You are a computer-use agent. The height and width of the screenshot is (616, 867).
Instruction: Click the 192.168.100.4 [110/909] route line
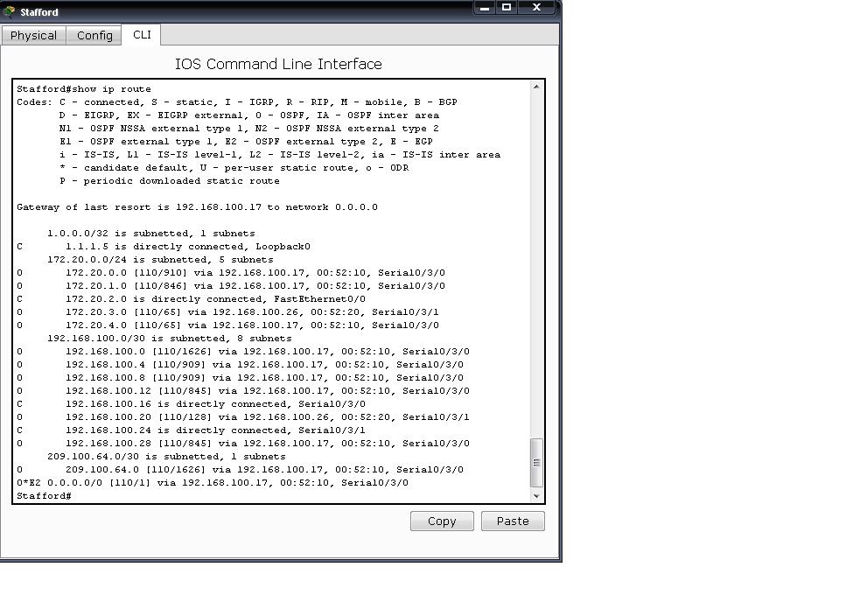(x=240, y=365)
